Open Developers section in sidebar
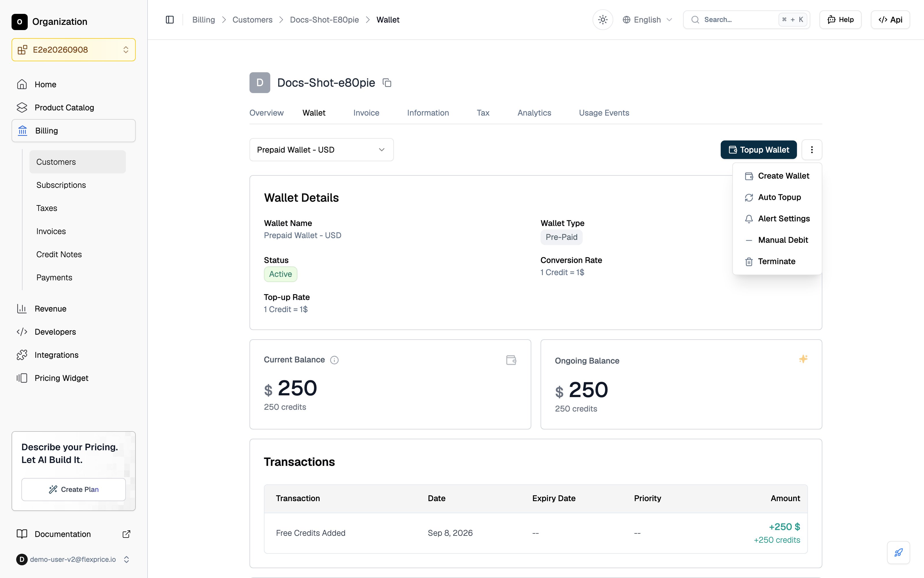This screenshot has width=924, height=578. pos(73,332)
